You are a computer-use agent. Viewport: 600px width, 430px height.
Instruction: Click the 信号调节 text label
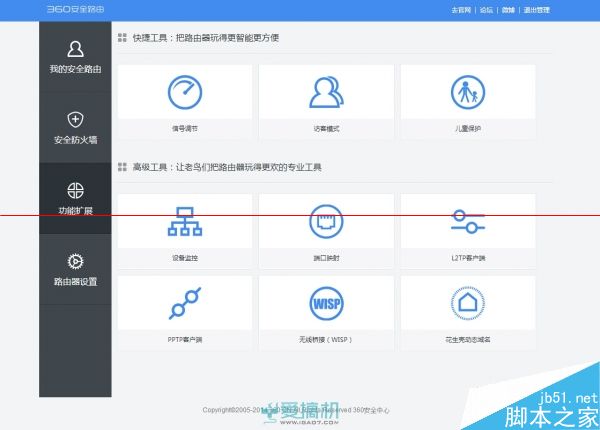184,129
